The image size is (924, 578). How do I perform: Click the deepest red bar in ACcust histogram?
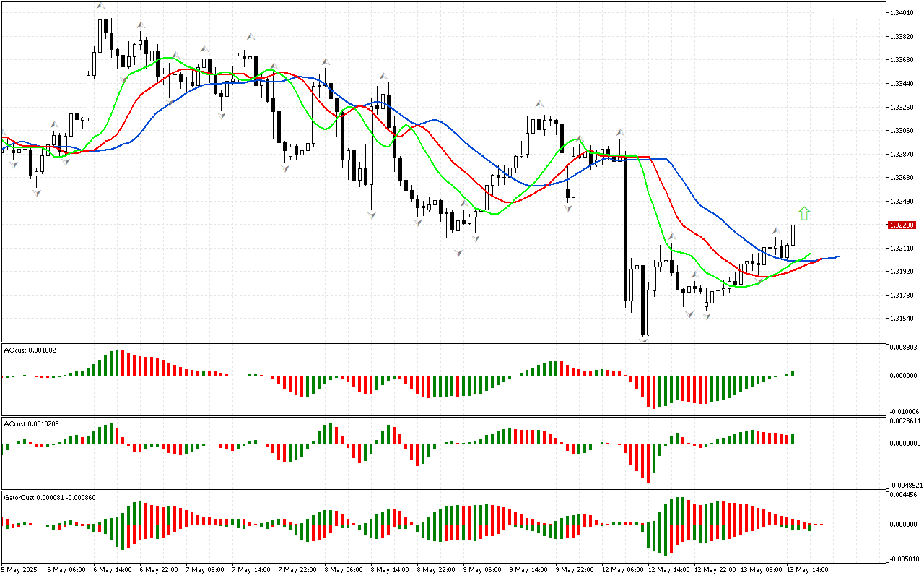(x=648, y=463)
